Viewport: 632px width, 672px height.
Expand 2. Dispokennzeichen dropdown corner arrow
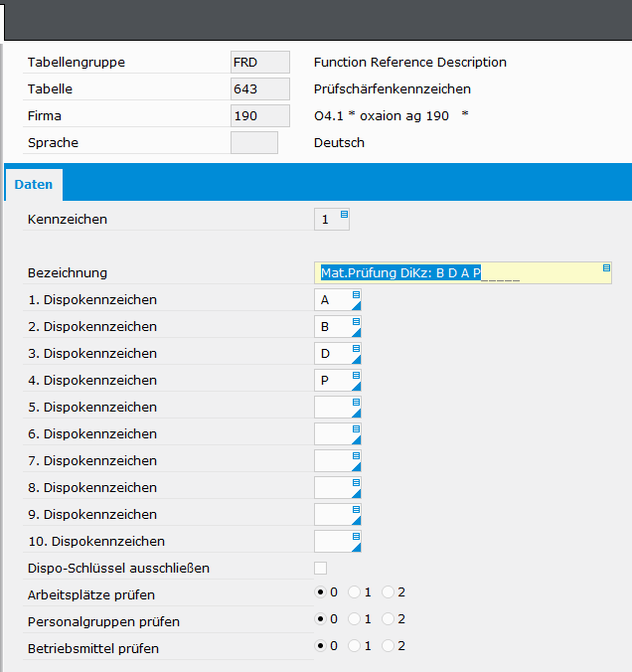point(357,333)
